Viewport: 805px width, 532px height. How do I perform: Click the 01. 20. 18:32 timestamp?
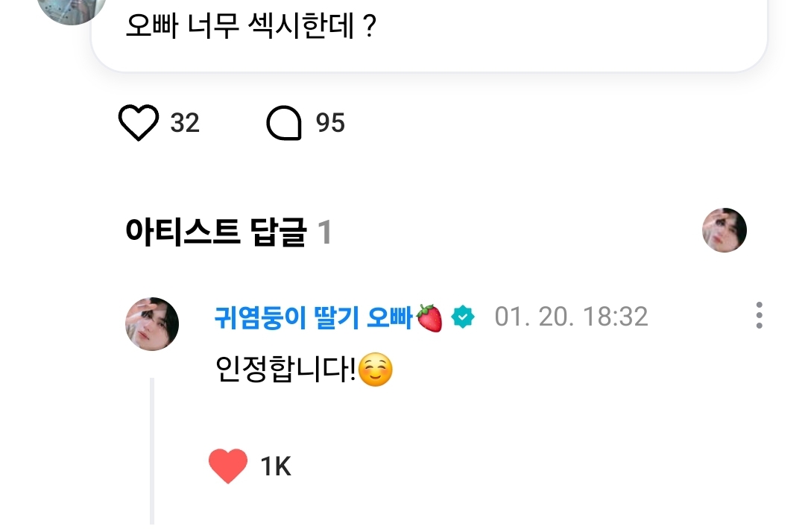571,317
